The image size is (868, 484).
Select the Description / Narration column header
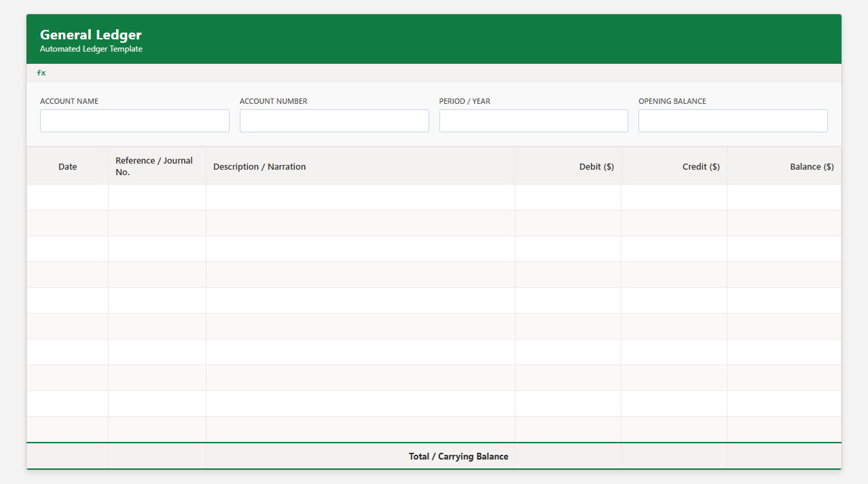[361, 166]
